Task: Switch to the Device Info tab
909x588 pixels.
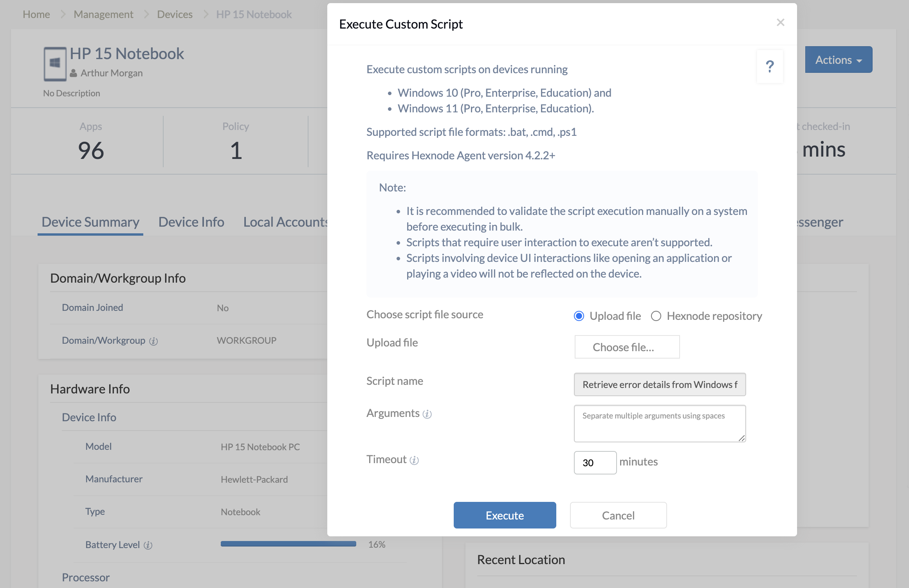Action: pos(191,222)
